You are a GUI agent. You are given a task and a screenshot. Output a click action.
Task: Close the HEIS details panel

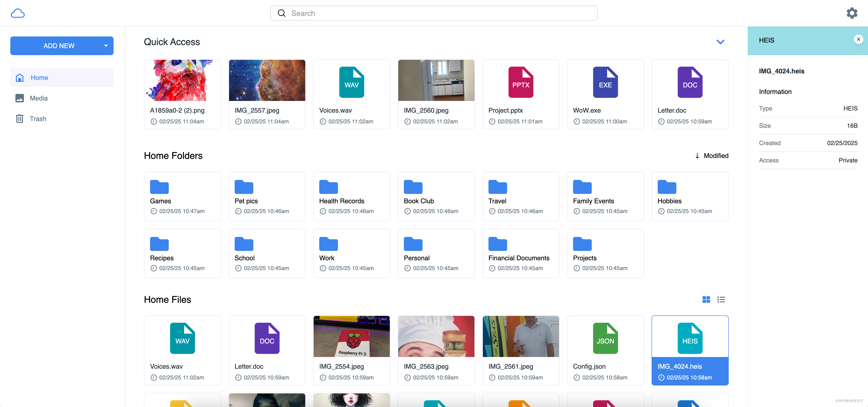[x=858, y=39]
